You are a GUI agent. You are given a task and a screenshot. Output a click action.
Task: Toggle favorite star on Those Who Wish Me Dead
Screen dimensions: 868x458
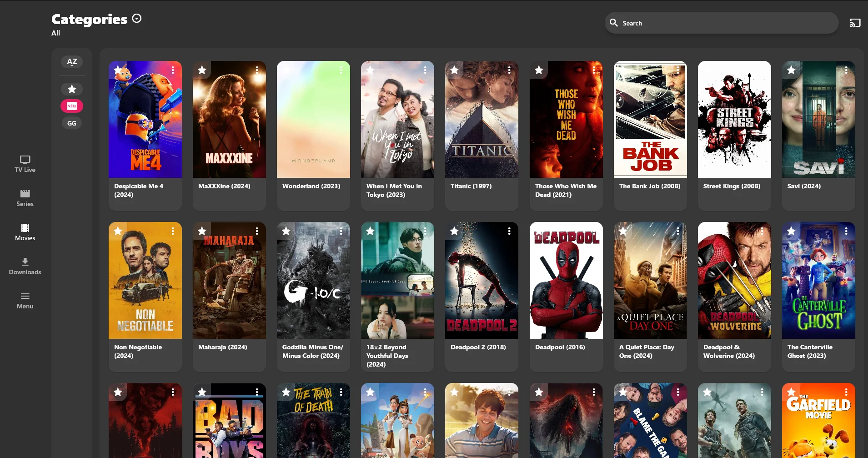(x=539, y=70)
